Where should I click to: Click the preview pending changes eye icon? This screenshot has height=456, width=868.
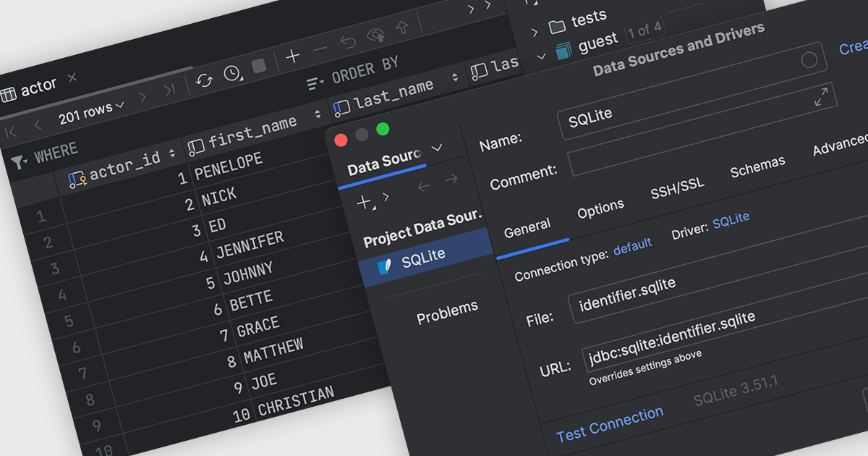coord(375,35)
